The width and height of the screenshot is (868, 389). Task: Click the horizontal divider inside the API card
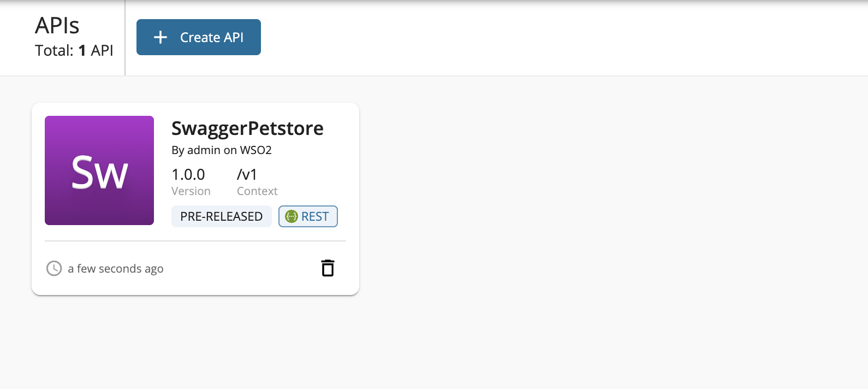pos(195,241)
